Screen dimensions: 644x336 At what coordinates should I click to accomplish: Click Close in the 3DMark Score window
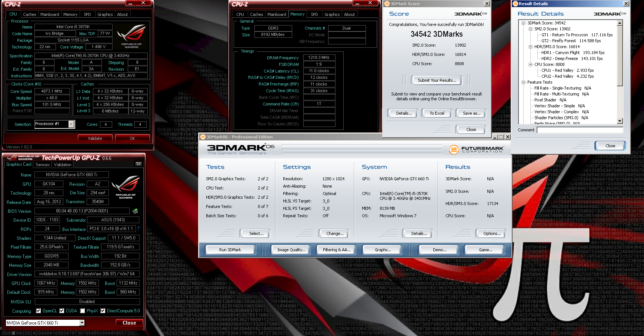[471, 130]
